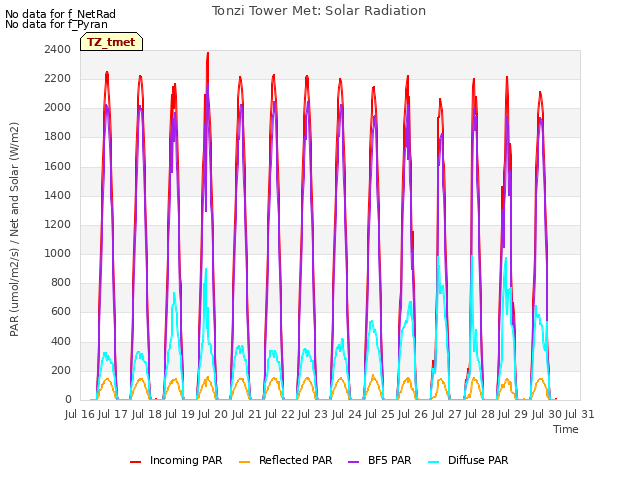The width and height of the screenshot is (640, 480).
Task: Click the cyan Diffuse PAR legend swatch
Action: (433, 462)
